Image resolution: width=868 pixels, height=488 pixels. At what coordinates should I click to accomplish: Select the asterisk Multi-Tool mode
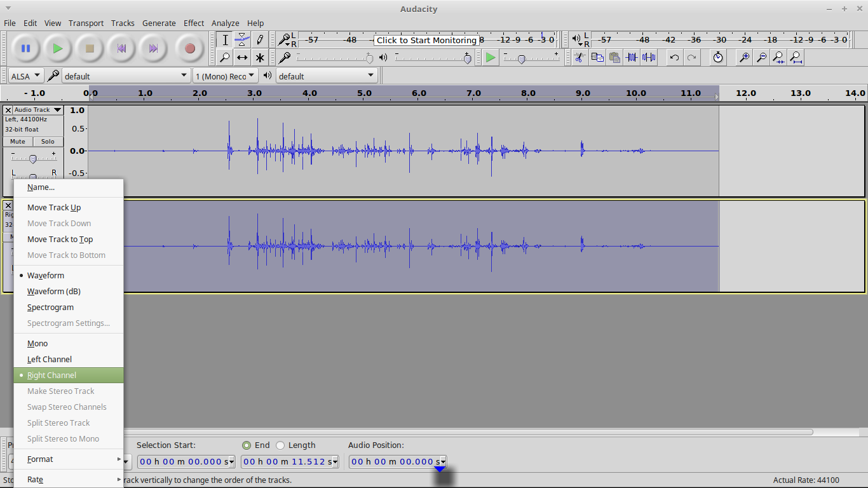pyautogui.click(x=259, y=58)
